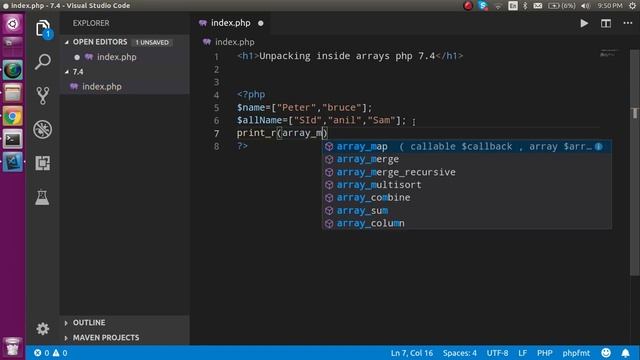The image size is (640, 360).
Task: Open the Extensions view
Action: (43, 163)
